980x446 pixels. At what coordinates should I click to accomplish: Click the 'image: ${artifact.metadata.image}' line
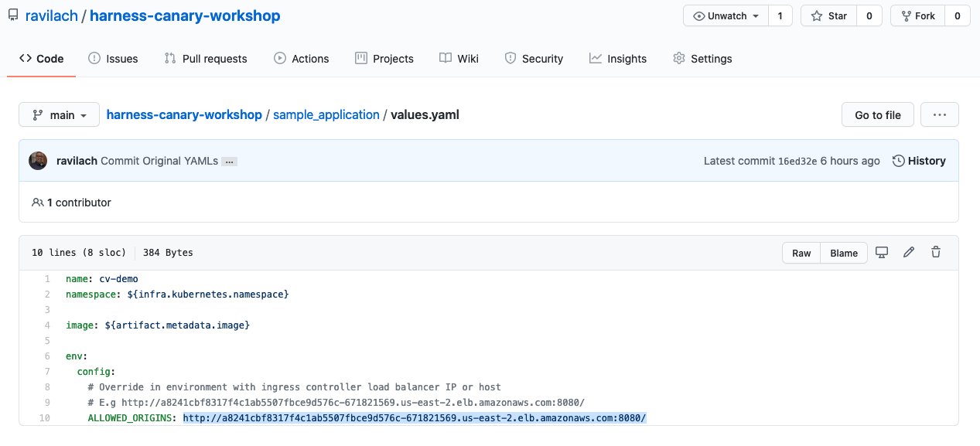pyautogui.click(x=158, y=325)
